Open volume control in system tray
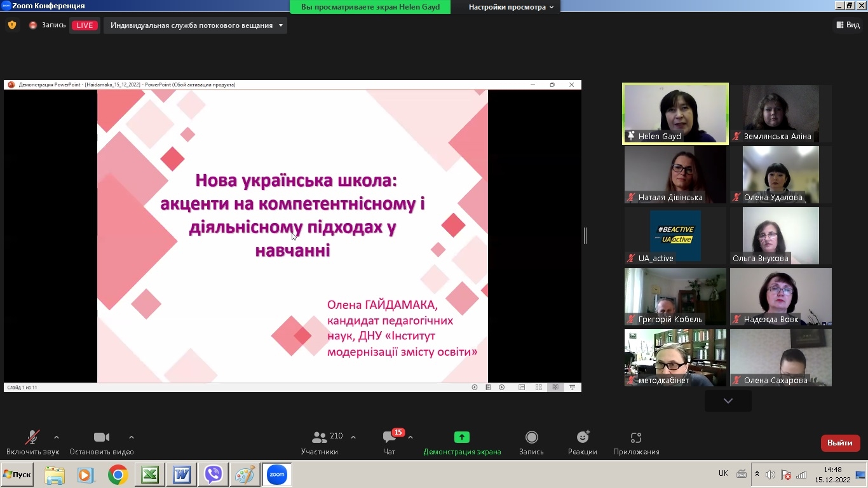868x488 pixels. click(770, 475)
